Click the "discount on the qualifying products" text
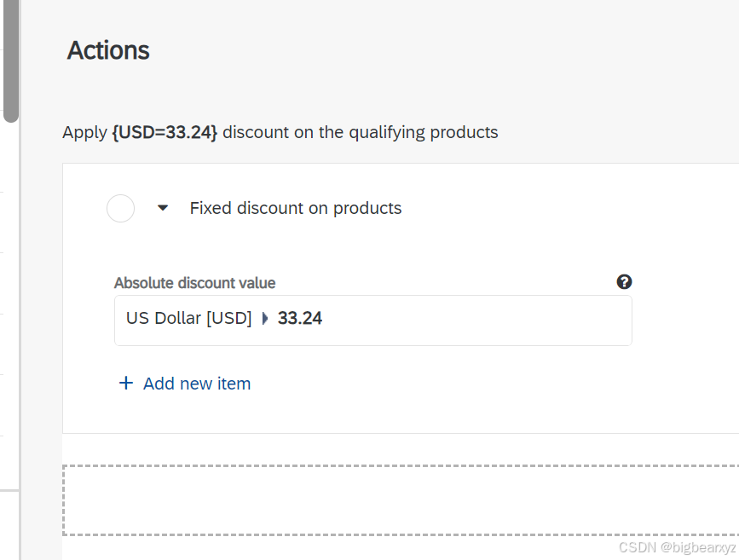The image size is (739, 560). click(x=360, y=132)
